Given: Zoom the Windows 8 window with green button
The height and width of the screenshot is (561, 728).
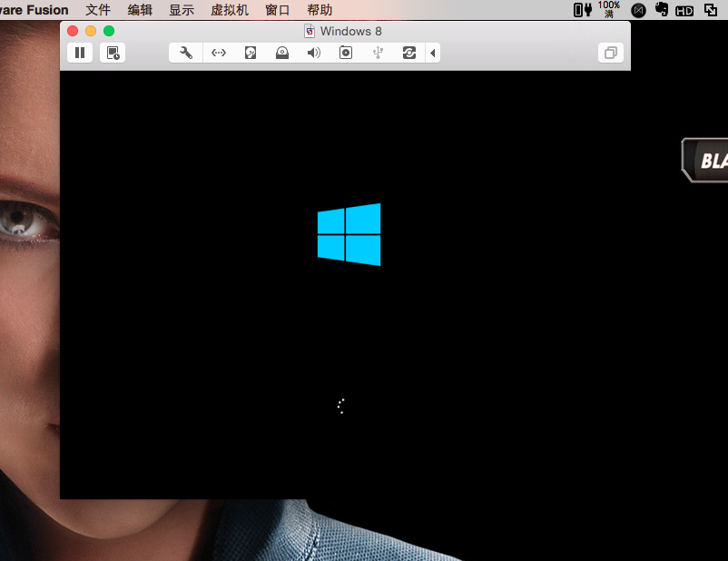Looking at the screenshot, I should point(109,31).
